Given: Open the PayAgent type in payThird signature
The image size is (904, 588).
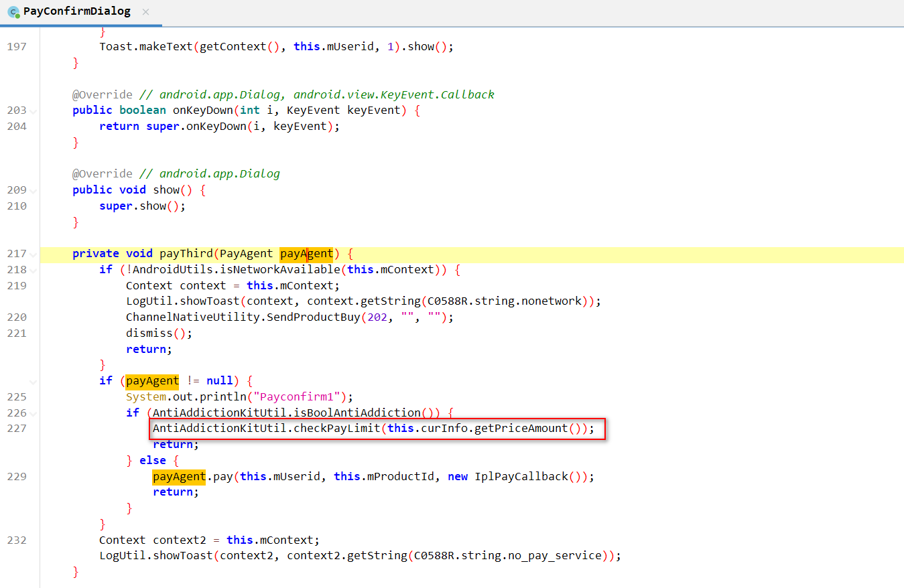Looking at the screenshot, I should click(x=246, y=254).
